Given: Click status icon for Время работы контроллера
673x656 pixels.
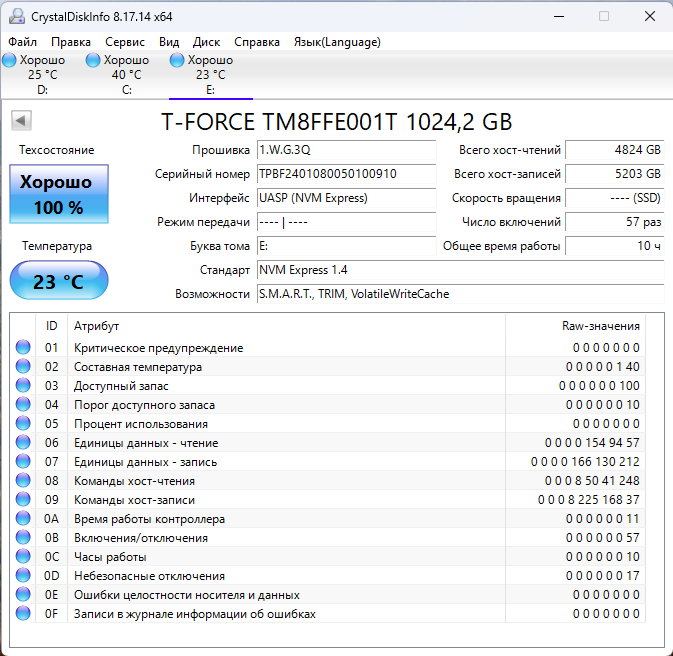Looking at the screenshot, I should coord(23,518).
